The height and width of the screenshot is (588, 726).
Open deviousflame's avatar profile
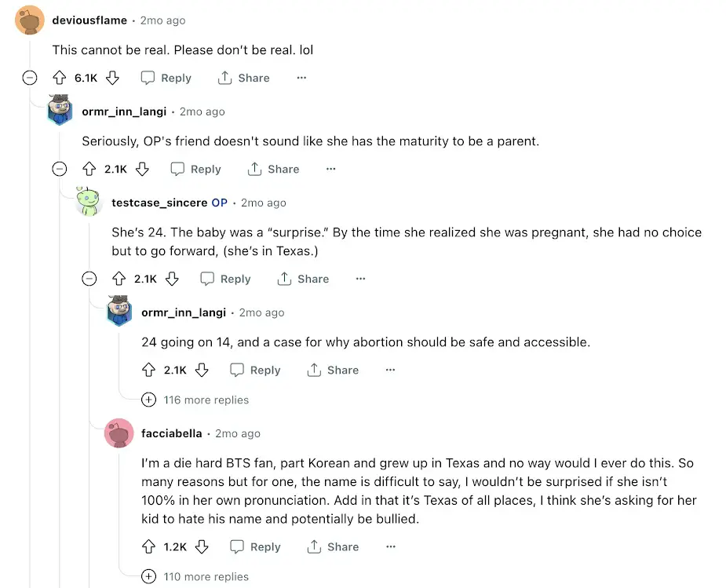tap(30, 21)
